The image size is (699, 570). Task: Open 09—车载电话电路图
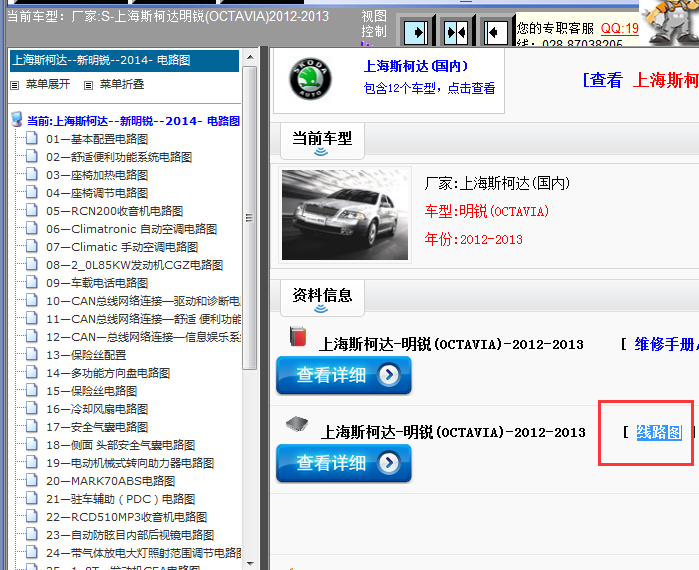(x=97, y=283)
